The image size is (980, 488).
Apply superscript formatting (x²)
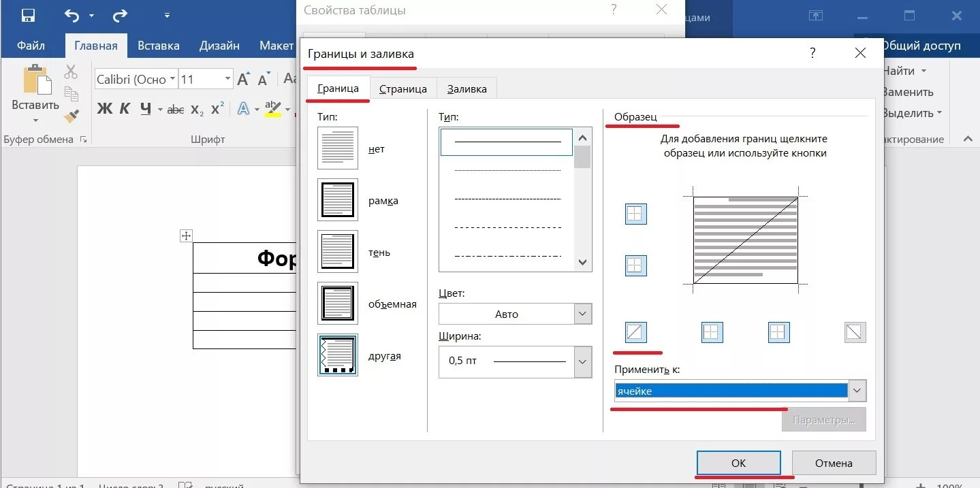tap(217, 109)
